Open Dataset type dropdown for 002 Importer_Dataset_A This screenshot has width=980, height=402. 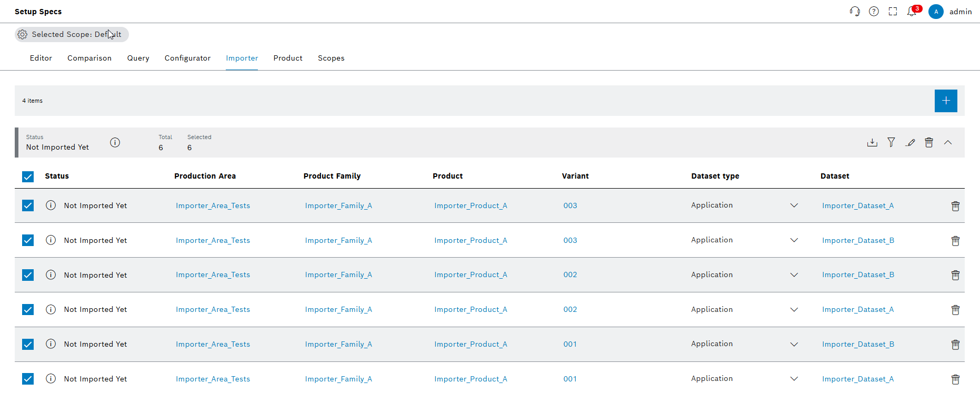794,310
